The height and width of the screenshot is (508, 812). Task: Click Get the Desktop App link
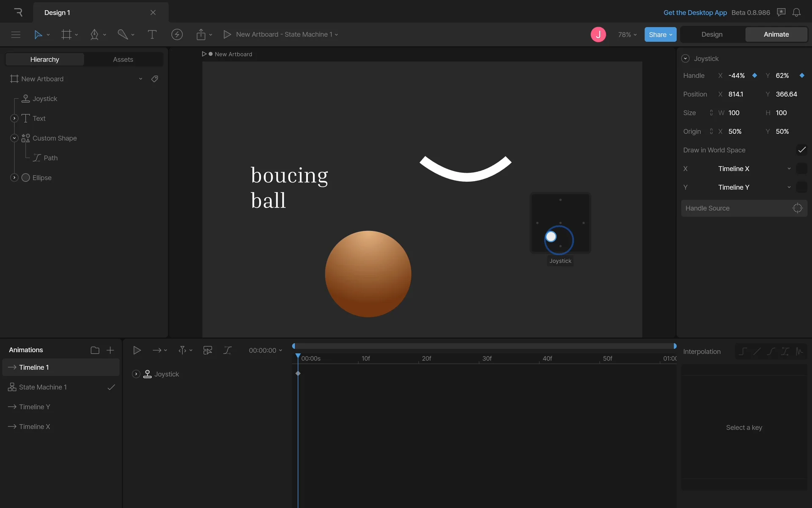[695, 13]
